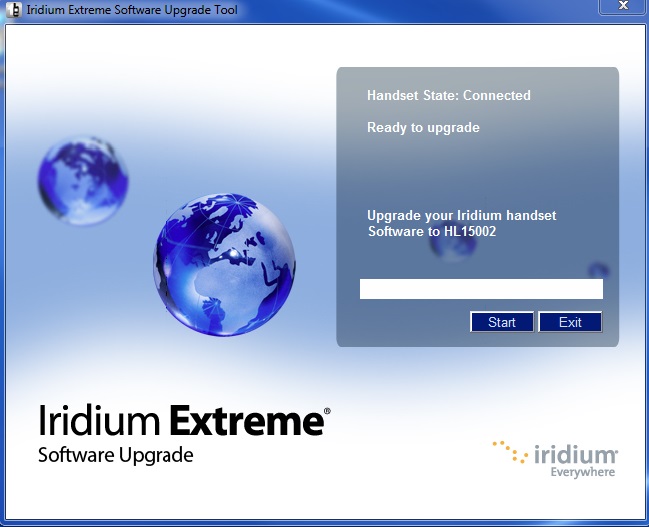Click the 'Ready to upgrade' message

423,128
